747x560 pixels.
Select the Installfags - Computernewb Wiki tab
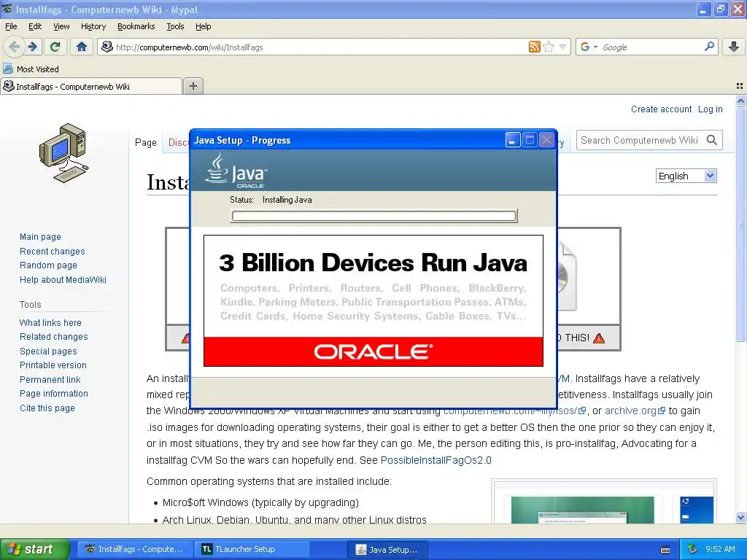point(91,86)
